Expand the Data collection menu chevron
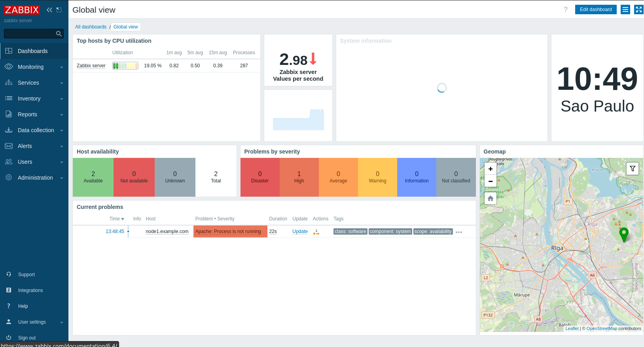 (x=62, y=131)
